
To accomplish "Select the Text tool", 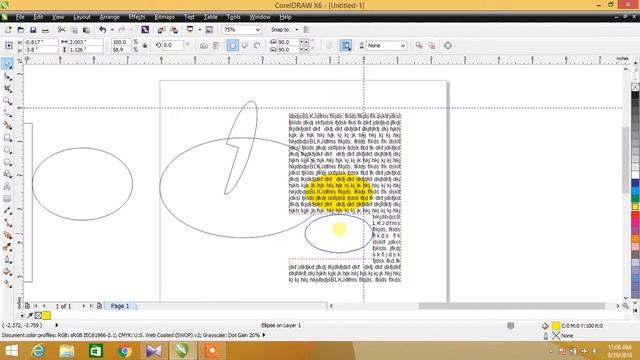I will (7, 187).
